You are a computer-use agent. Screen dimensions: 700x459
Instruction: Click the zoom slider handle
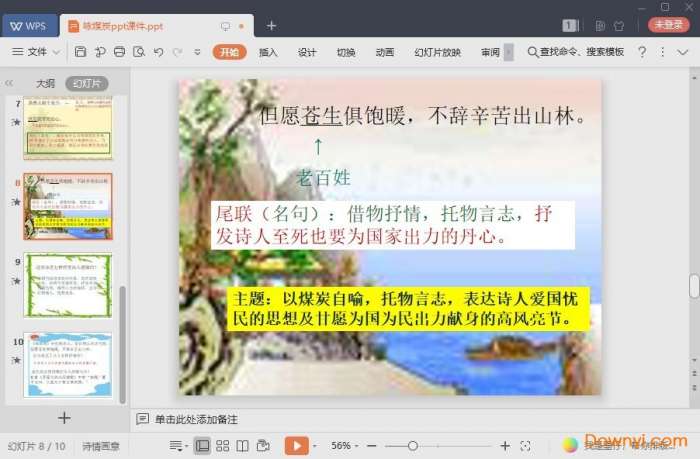coord(413,446)
